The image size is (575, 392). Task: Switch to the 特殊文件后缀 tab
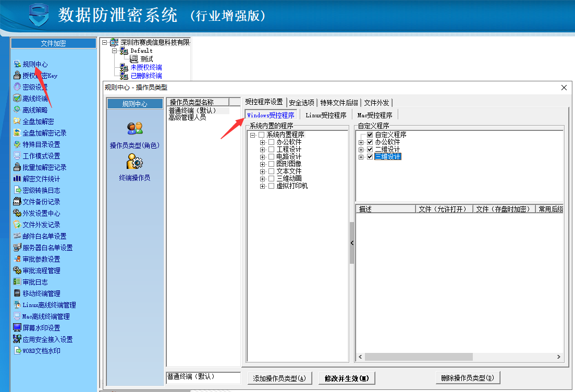339,103
